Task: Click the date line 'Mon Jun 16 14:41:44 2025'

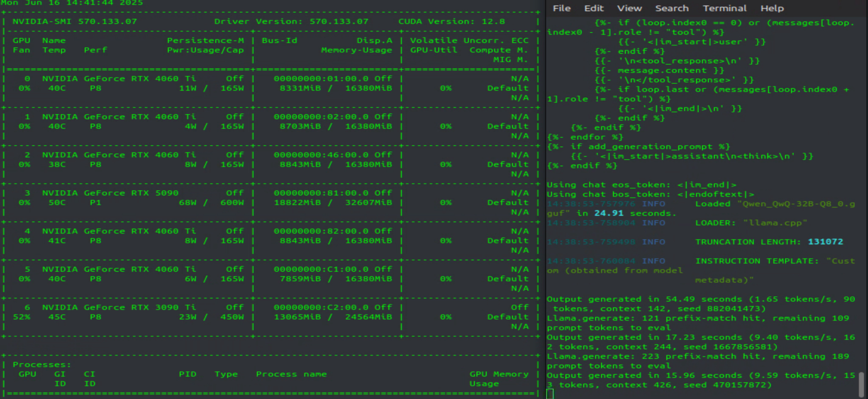Action: (x=72, y=3)
